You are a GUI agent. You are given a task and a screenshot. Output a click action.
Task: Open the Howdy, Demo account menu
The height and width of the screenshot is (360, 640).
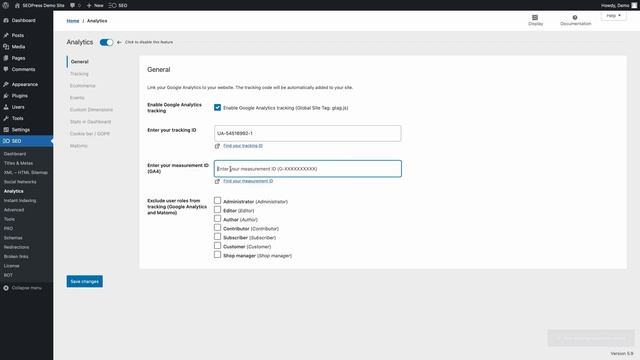pyautogui.click(x=619, y=5)
